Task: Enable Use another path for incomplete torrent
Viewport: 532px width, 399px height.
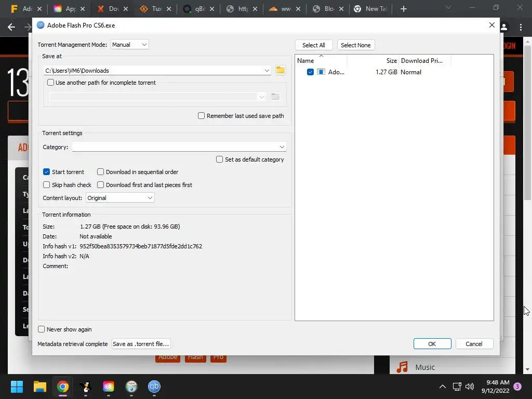Action: coord(50,83)
